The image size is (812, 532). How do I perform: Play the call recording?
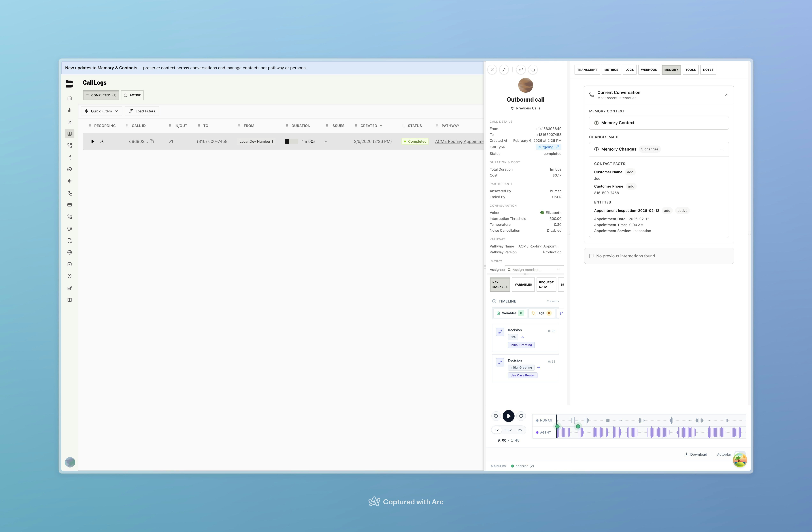click(x=508, y=416)
